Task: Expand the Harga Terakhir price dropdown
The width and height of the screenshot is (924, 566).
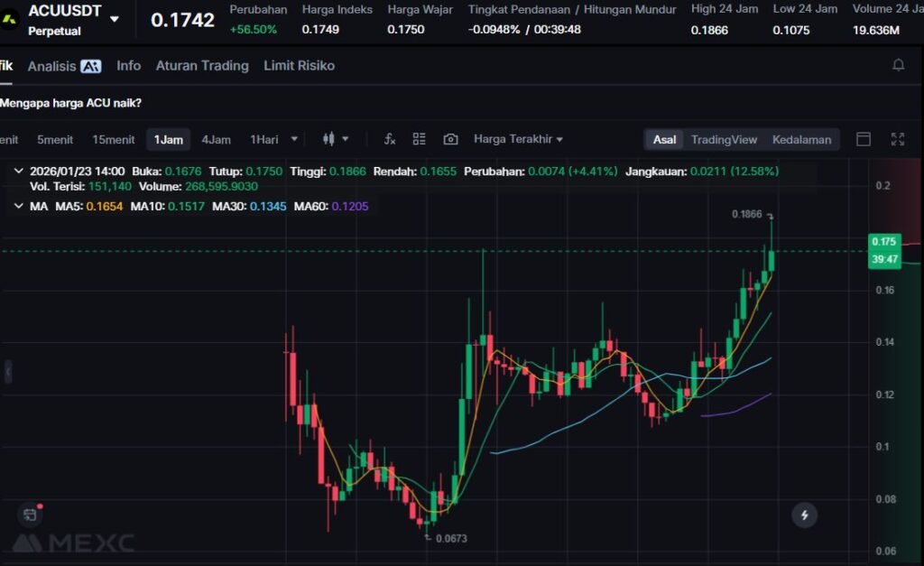Action: click(x=518, y=139)
